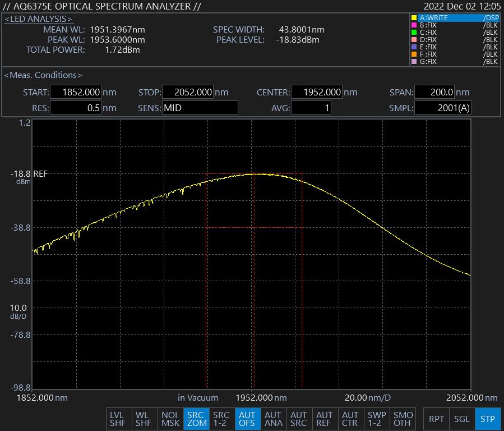Image resolution: width=504 pixels, height=431 pixels.
Task: Click the LVL SHF softkey
Action: (x=118, y=419)
